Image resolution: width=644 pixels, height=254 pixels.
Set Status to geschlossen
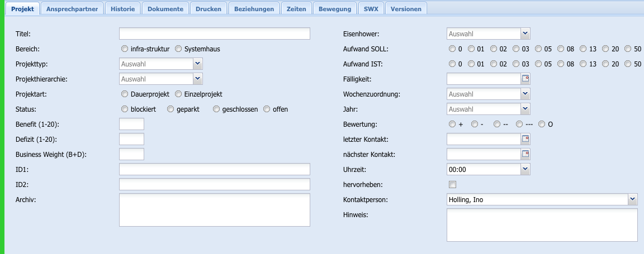coord(217,109)
